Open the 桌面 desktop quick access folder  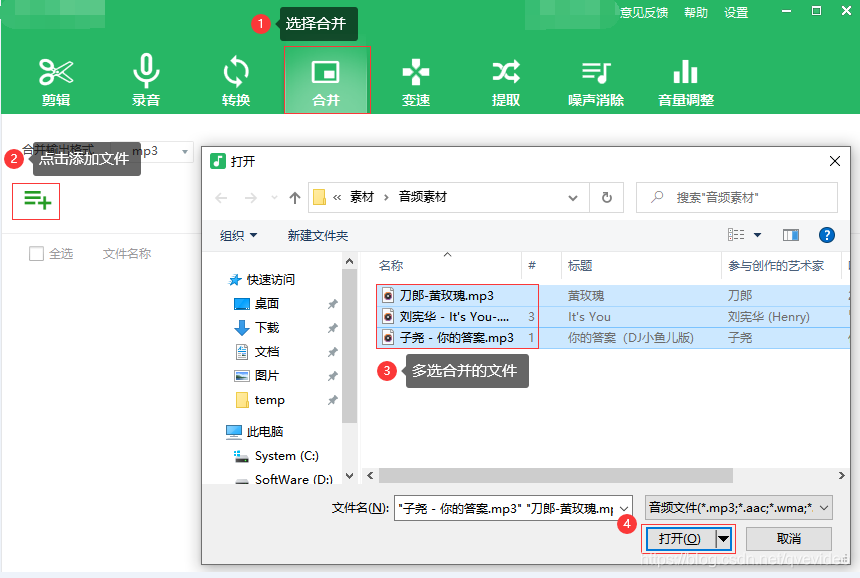[x=267, y=303]
